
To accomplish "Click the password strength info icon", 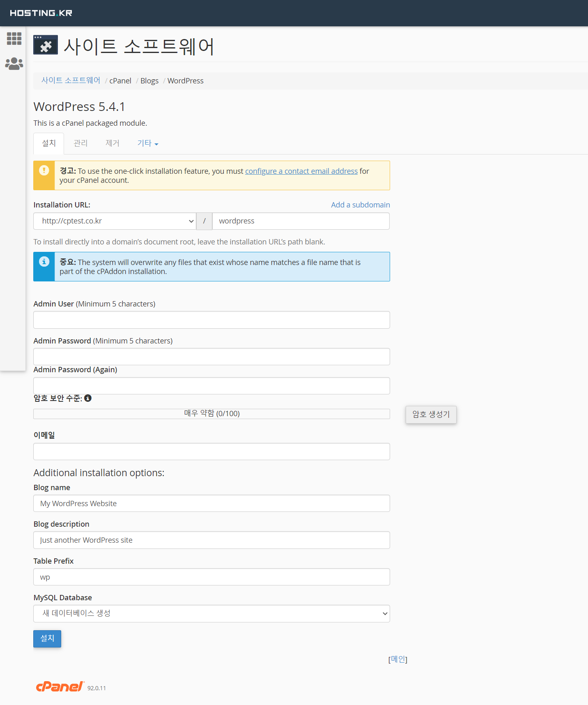I will click(x=88, y=398).
